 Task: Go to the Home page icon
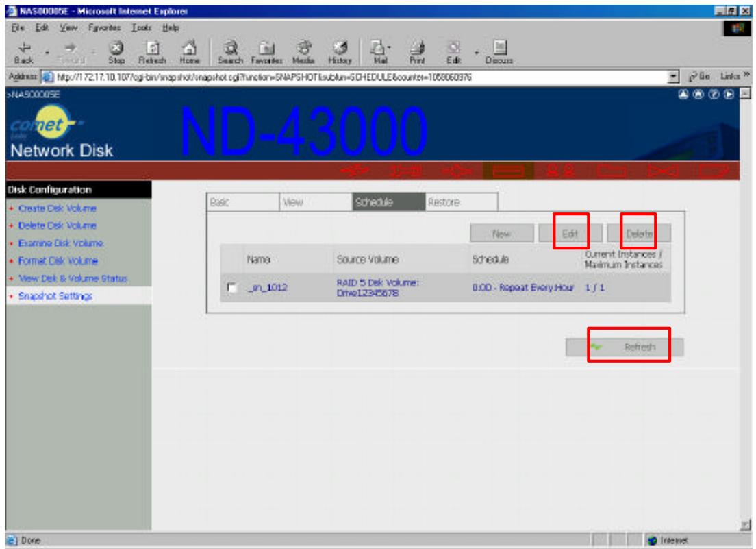tap(190, 53)
